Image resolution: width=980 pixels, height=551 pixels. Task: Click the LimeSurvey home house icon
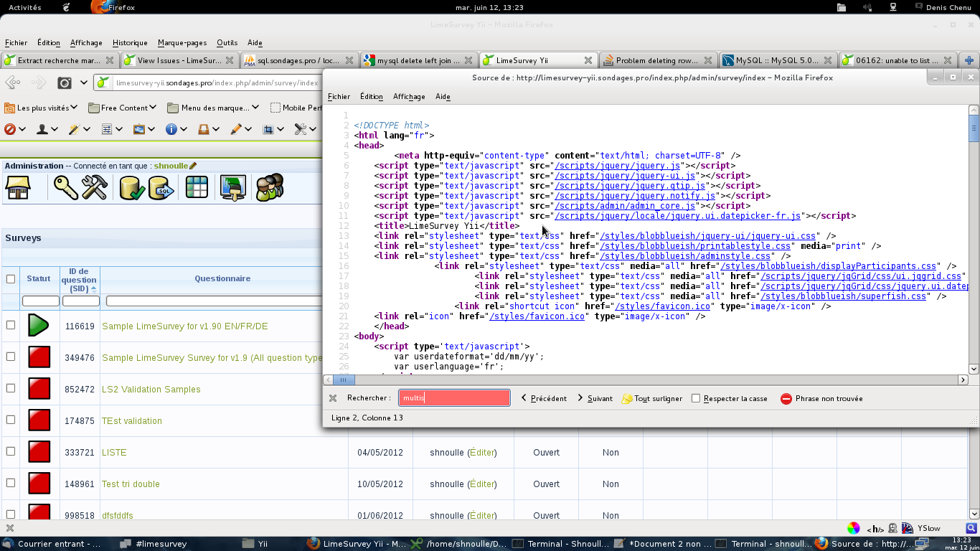point(18,188)
